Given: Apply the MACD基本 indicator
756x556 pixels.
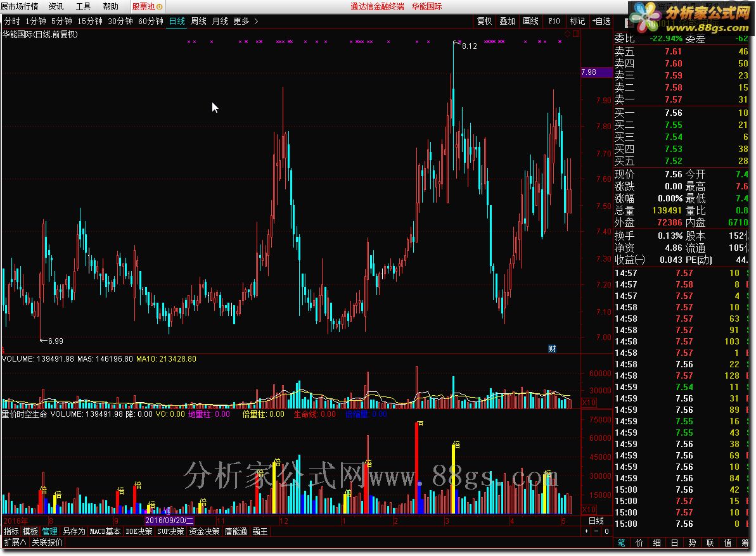Looking at the screenshot, I should 105,531.
